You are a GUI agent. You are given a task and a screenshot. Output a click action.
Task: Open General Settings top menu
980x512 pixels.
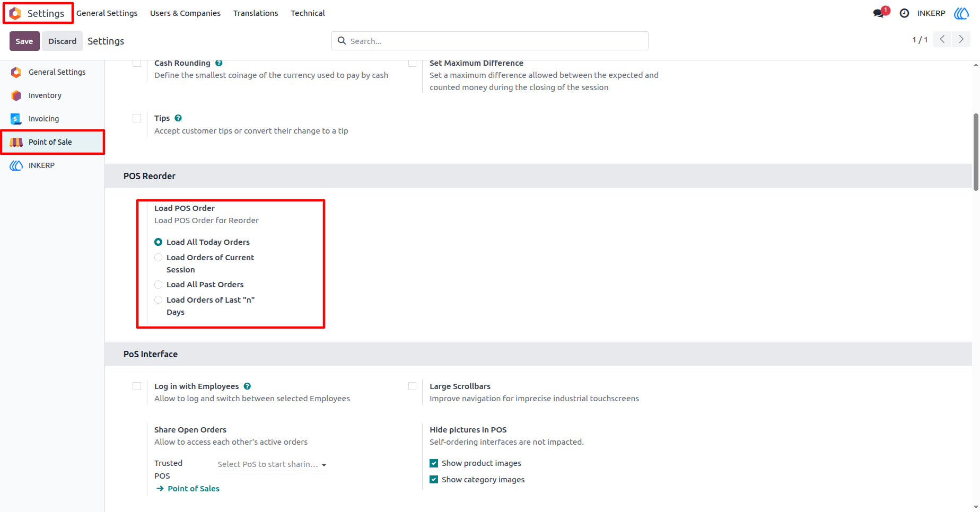[107, 13]
